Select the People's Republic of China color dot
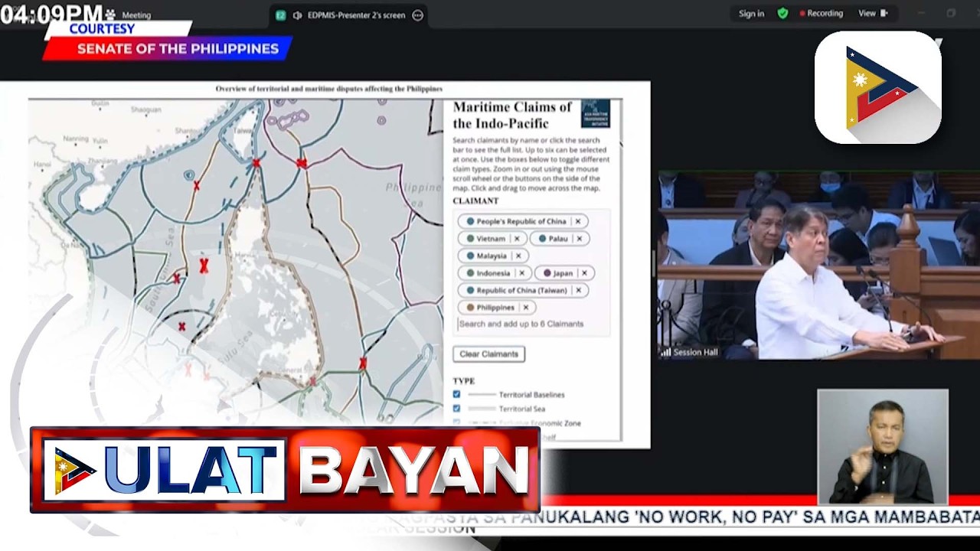Viewport: 980px width, 551px height. point(470,221)
